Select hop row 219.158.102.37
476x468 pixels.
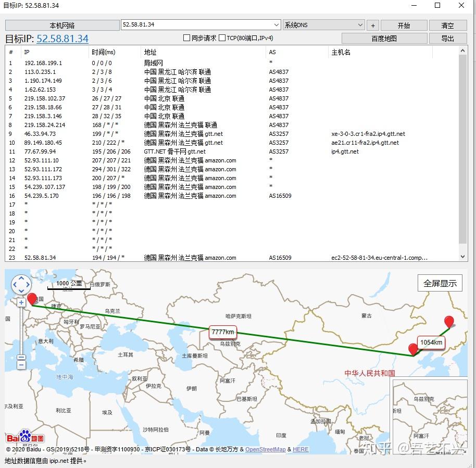tap(232, 98)
